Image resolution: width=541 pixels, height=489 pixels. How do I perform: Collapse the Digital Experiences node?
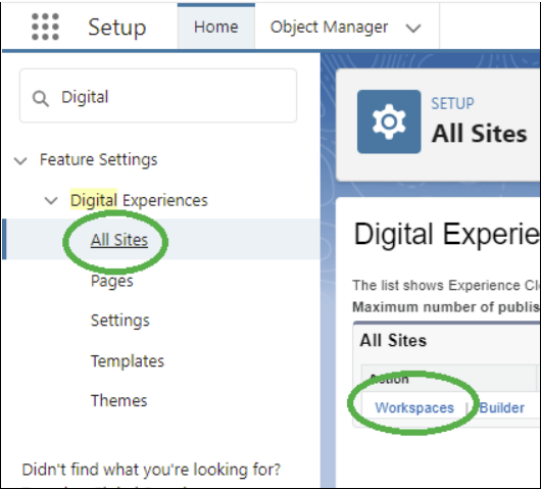[x=51, y=201]
